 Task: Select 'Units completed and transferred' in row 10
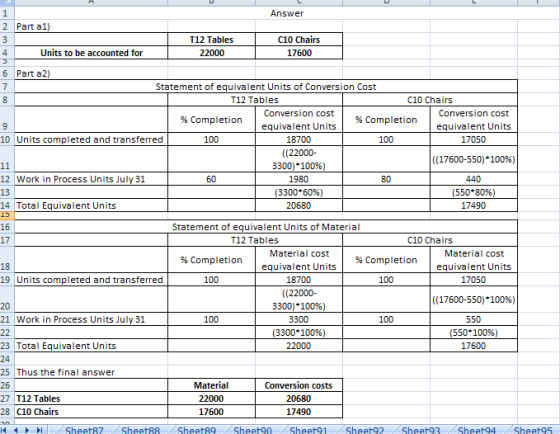point(91,139)
